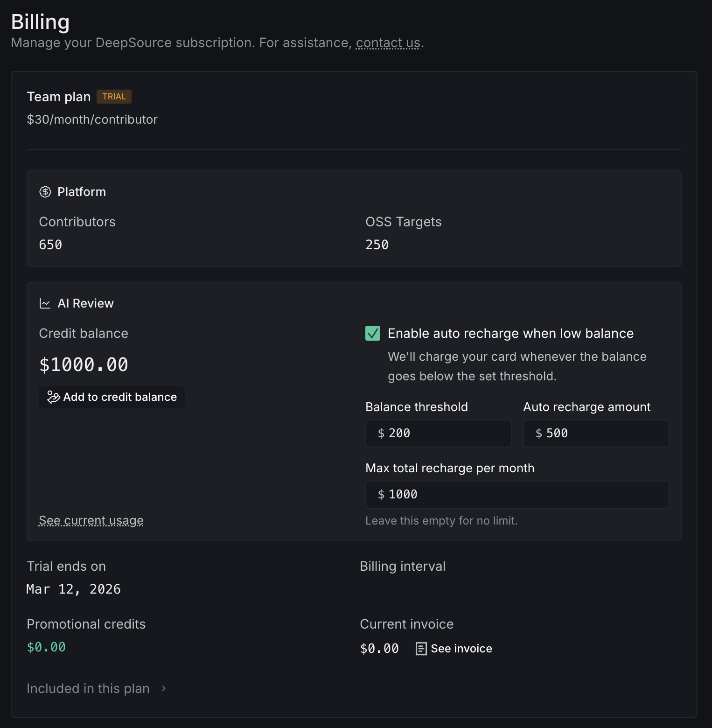Screen dimensions: 712x728
Task: Click the Platform dollar-coin icon
Action: point(45,192)
